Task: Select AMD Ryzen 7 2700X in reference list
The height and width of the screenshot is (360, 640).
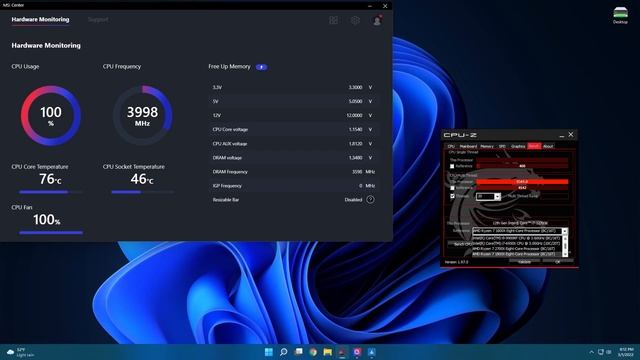Action: (517, 249)
